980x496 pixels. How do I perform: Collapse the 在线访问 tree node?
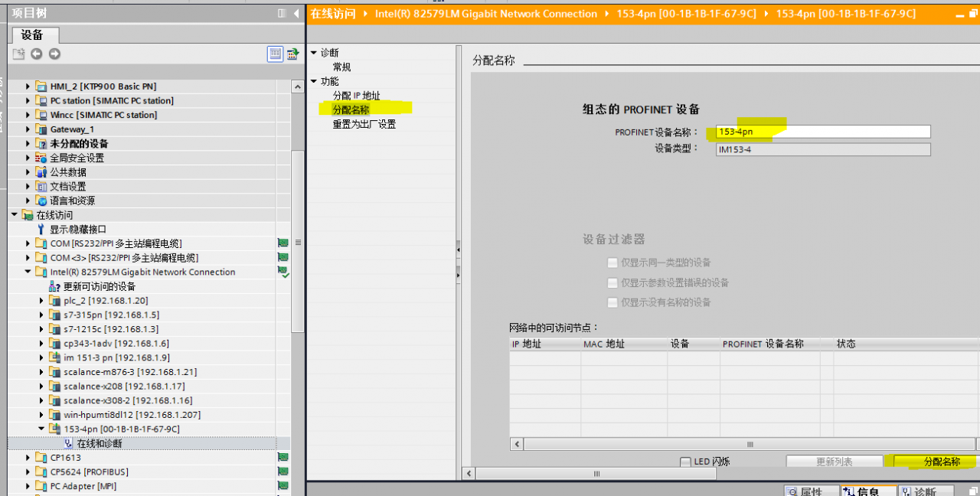15,215
